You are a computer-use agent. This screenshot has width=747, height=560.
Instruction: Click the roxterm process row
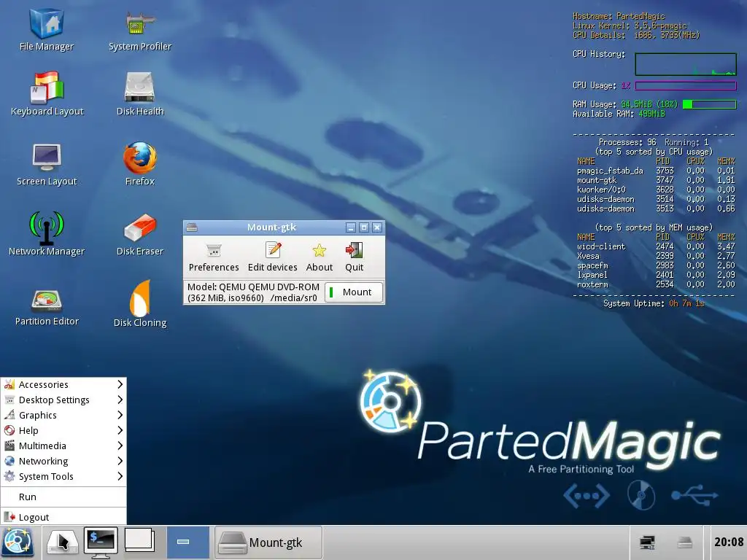pyautogui.click(x=656, y=285)
